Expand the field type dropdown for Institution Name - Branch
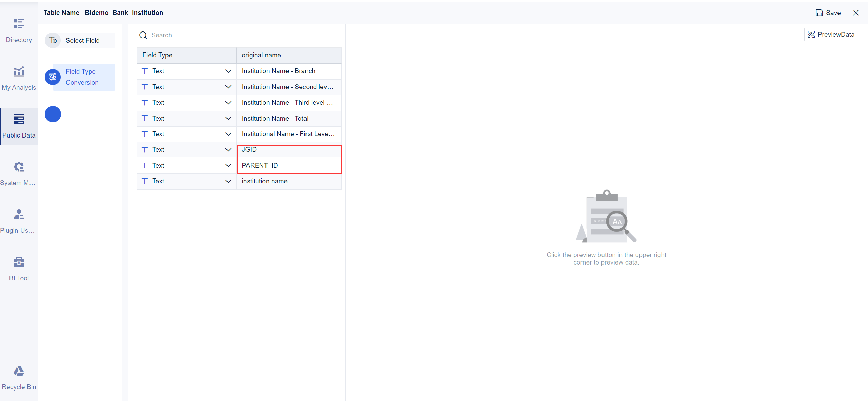The height and width of the screenshot is (401, 868). [228, 71]
